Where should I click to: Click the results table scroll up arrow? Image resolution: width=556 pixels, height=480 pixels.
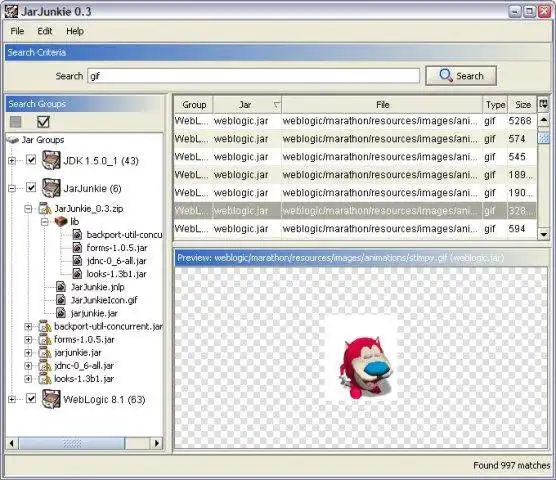pyautogui.click(x=543, y=120)
